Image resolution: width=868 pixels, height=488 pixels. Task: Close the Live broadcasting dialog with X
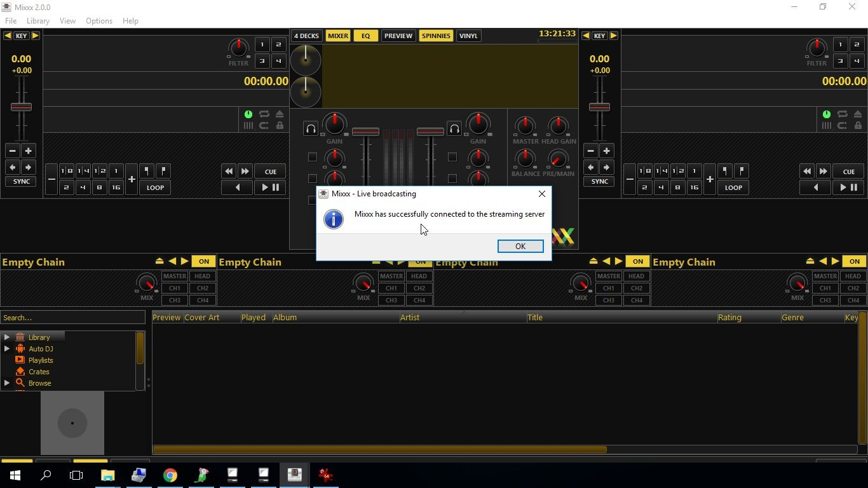coord(541,194)
